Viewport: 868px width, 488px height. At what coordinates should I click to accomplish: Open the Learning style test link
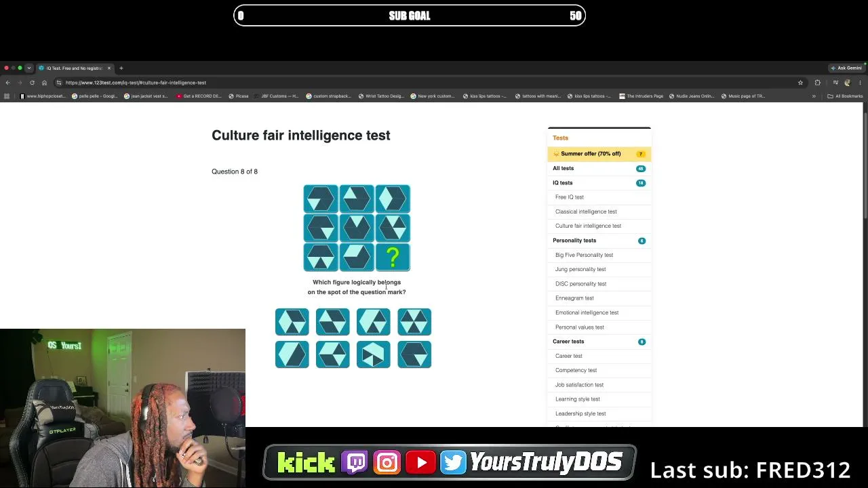point(578,399)
